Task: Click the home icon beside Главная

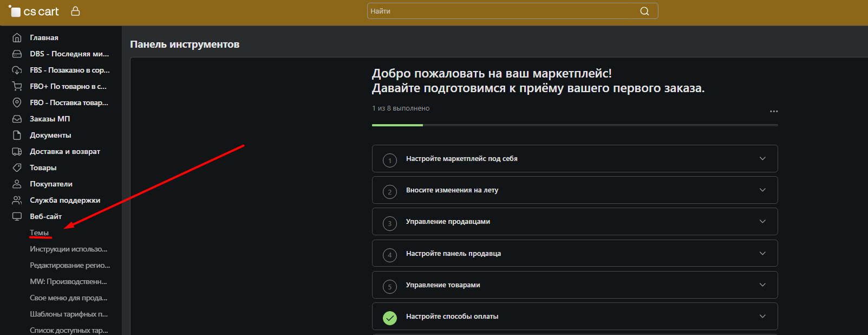Action: click(17, 37)
